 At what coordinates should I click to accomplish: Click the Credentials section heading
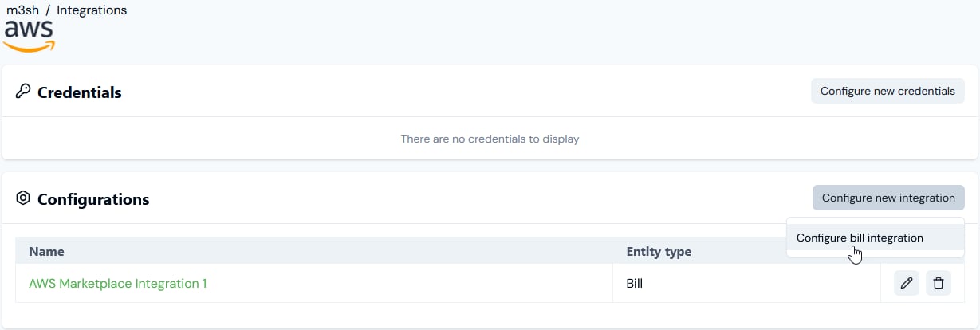tap(80, 92)
